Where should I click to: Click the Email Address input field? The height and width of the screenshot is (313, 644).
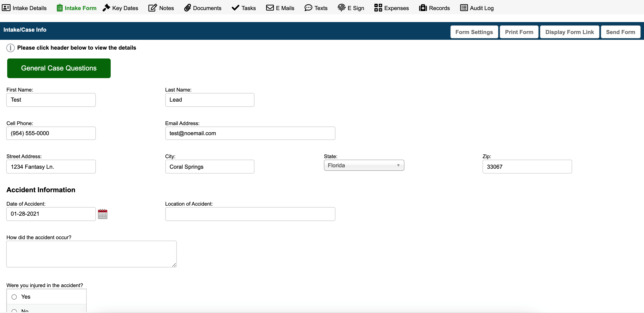click(x=250, y=133)
